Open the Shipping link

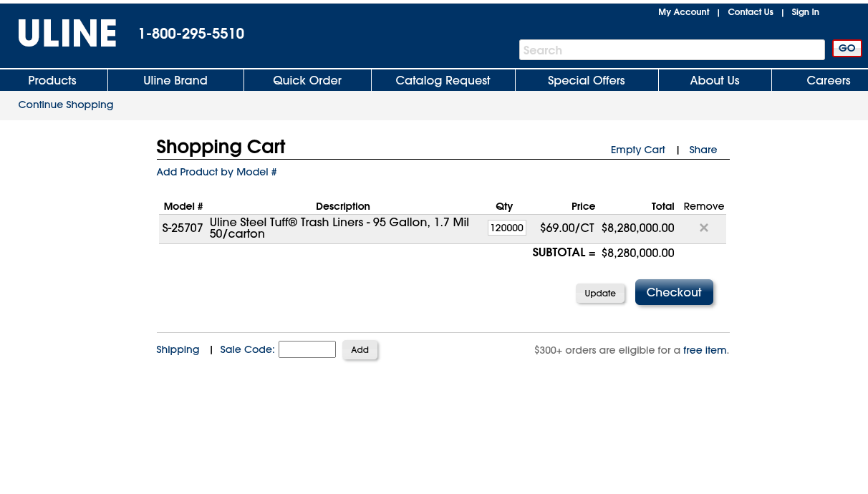pos(178,349)
